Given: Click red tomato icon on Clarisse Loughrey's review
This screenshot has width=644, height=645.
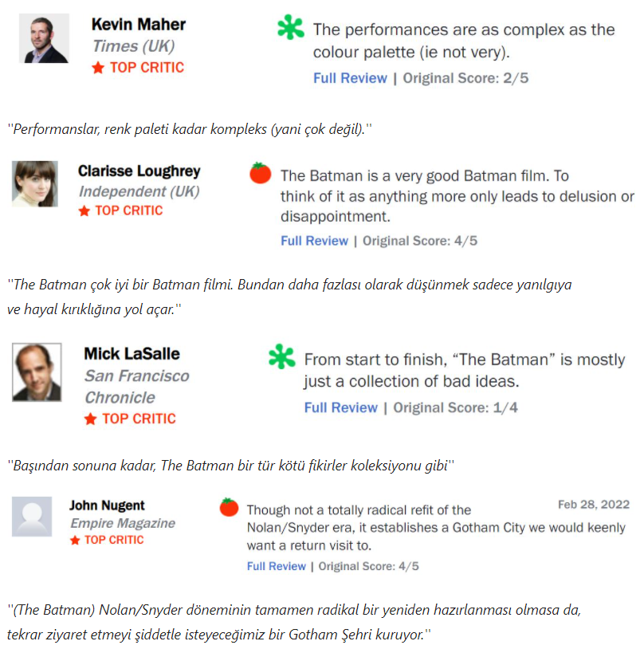Looking at the screenshot, I should tap(260, 173).
